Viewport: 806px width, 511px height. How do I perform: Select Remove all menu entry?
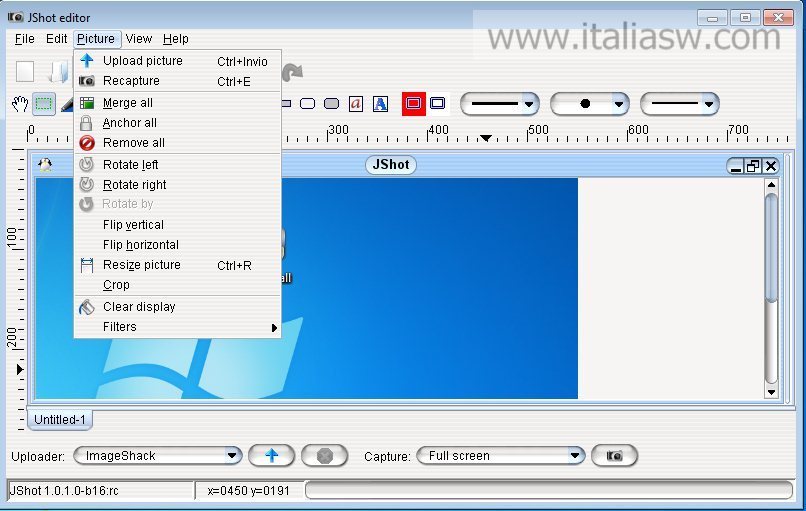click(x=178, y=143)
